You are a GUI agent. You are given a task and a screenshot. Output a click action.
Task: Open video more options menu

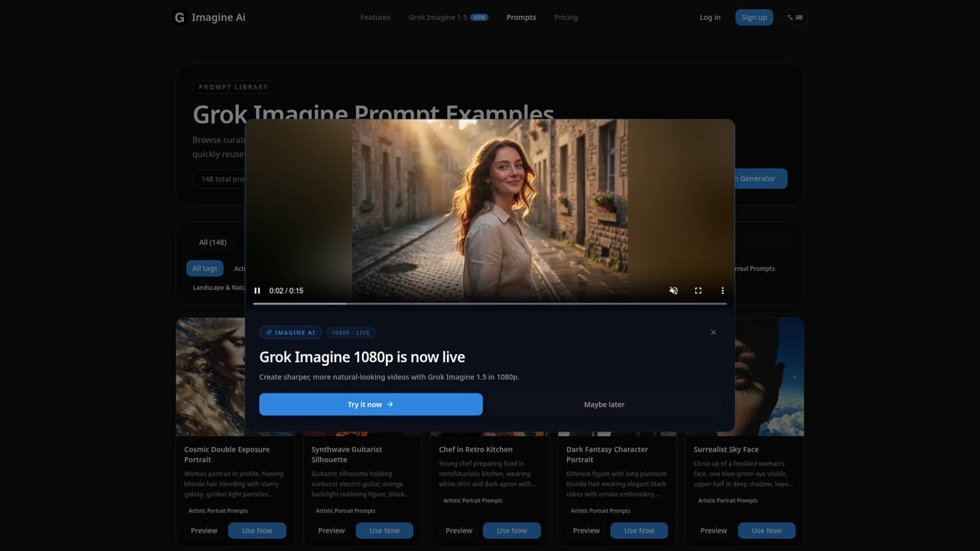tap(723, 291)
